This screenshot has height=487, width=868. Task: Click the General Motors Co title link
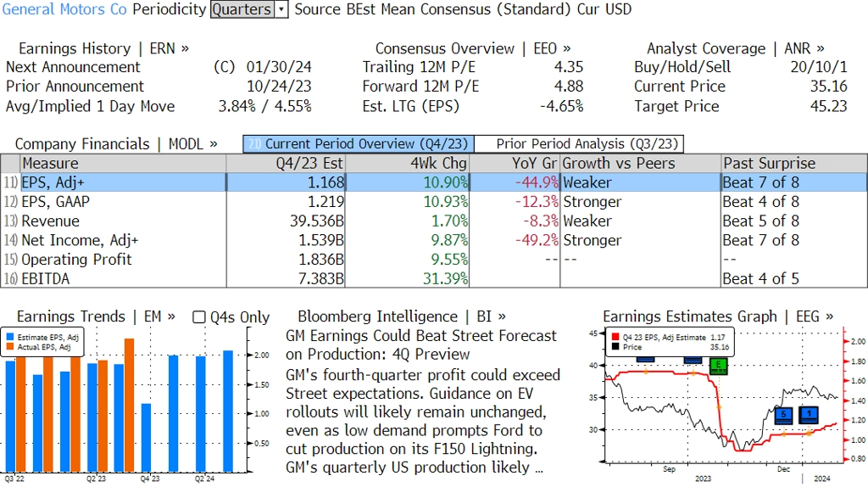pos(64,9)
